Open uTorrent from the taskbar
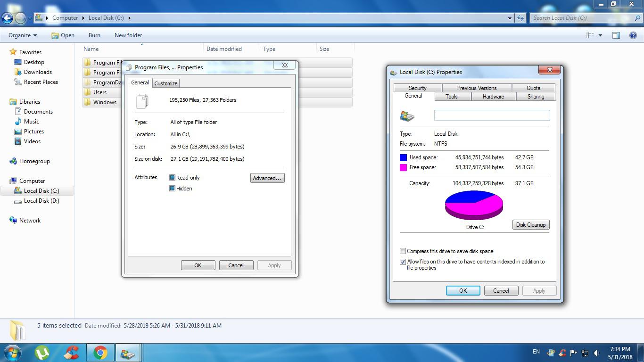This screenshot has height=362, width=644. coord(42,353)
